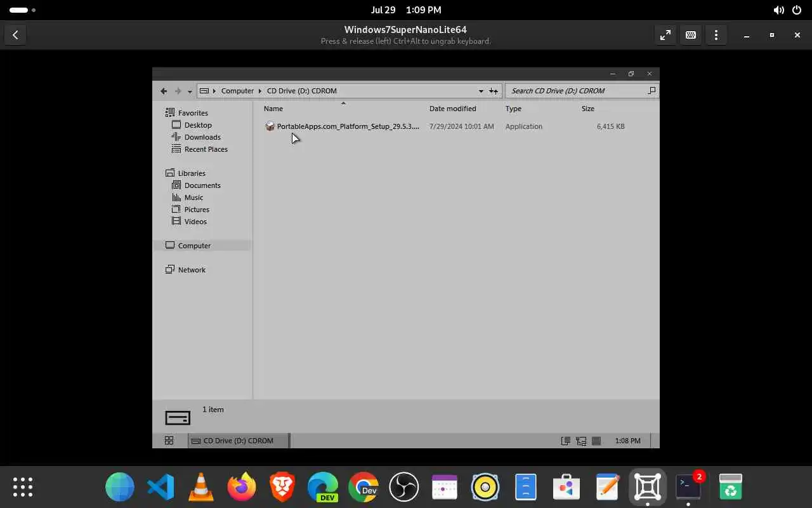Screen dimensions: 812x508
Task: Open the Windows Start button on taskbar
Action: click(x=169, y=441)
